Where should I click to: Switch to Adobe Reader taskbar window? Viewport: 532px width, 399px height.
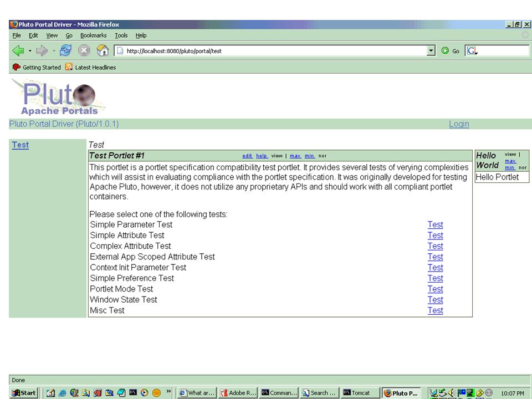pyautogui.click(x=238, y=393)
